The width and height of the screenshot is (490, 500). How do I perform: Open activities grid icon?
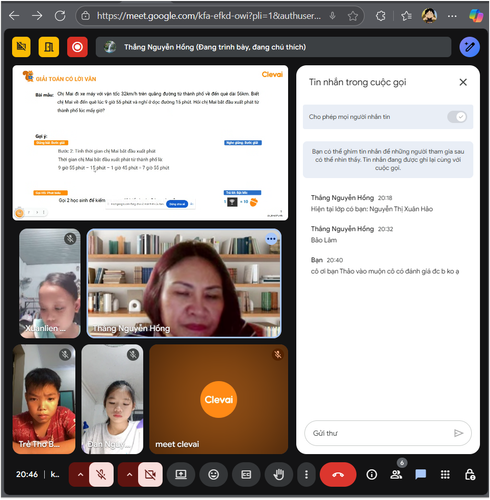(445, 474)
